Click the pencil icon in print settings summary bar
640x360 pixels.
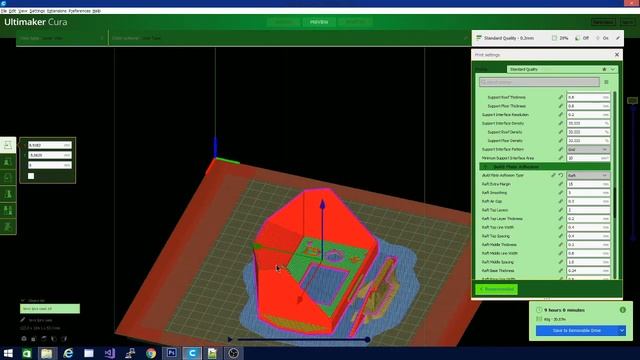[618, 38]
